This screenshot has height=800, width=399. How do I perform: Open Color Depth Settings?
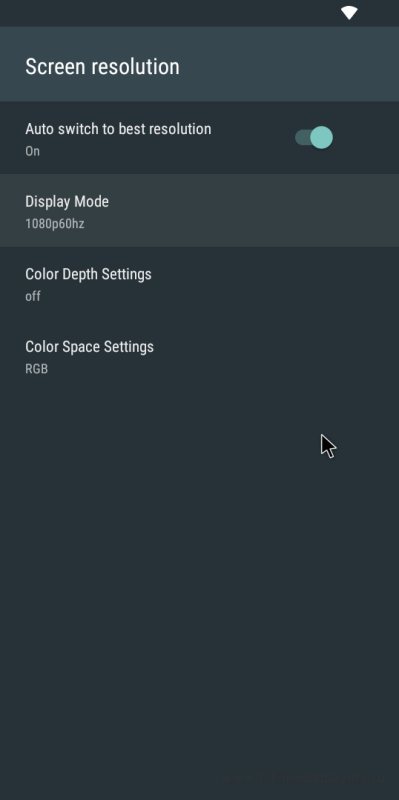(x=200, y=283)
